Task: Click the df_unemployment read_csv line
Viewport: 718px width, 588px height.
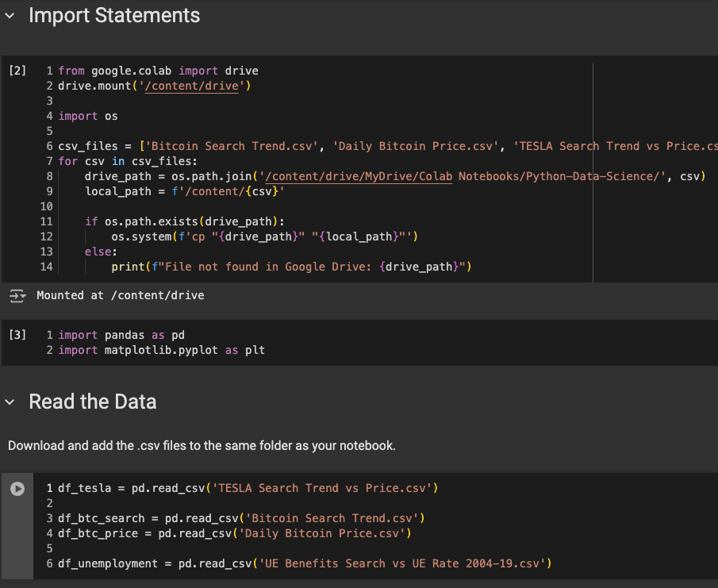Action: pos(304,563)
